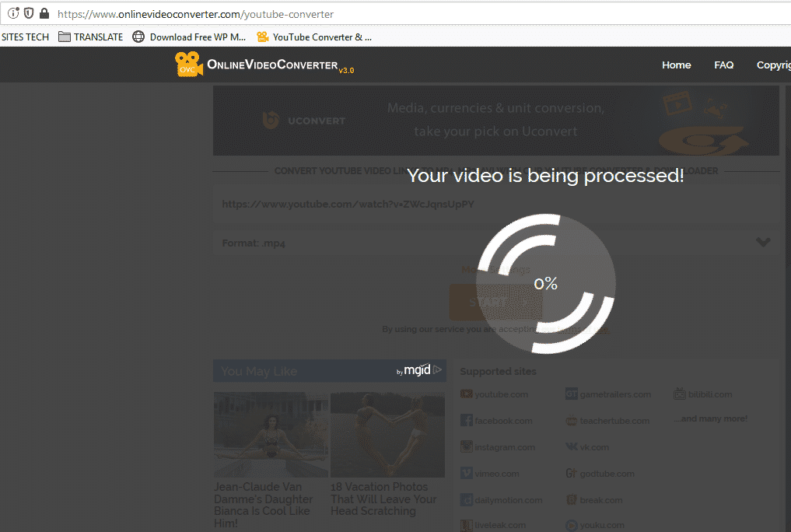This screenshot has width=791, height=532.
Task: Click the site information icon in address bar
Action: (14, 14)
